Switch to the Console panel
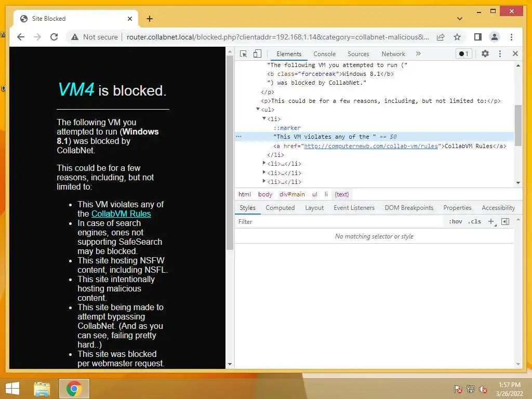Viewport: 532px width, 399px height. [x=324, y=54]
